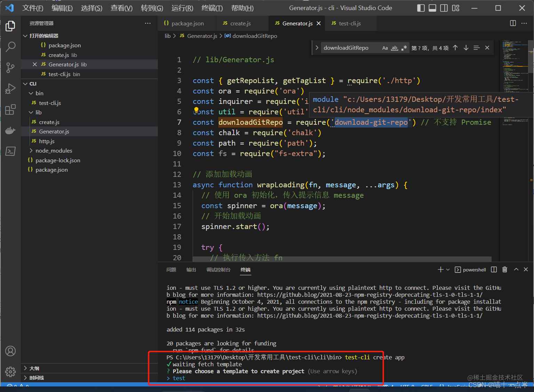The image size is (534, 392).
Task: Close the find widget
Action: point(487,48)
